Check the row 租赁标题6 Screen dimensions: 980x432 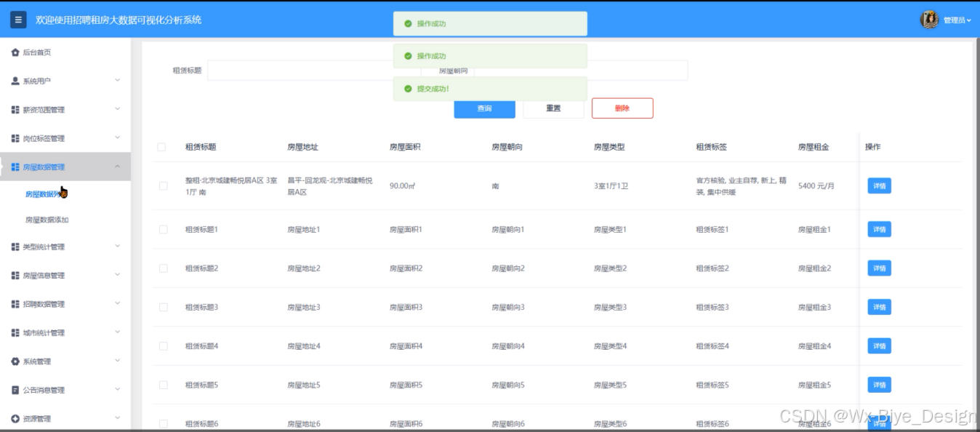click(x=163, y=424)
